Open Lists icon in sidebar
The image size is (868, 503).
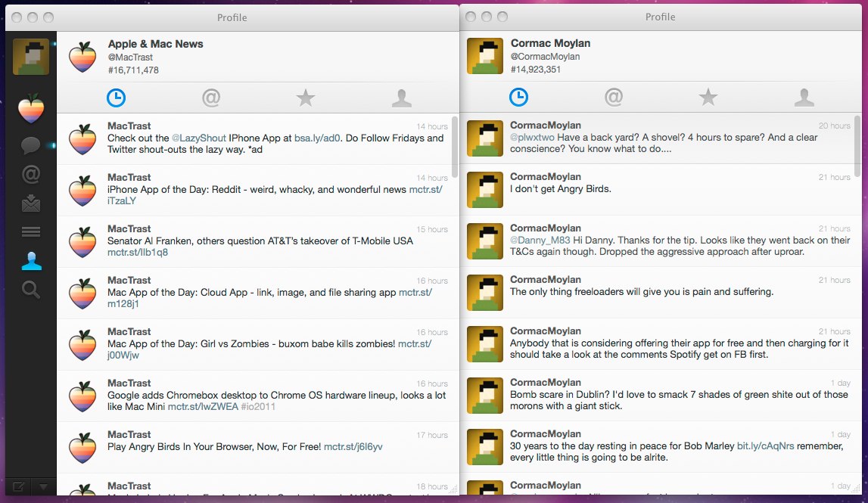click(30, 231)
